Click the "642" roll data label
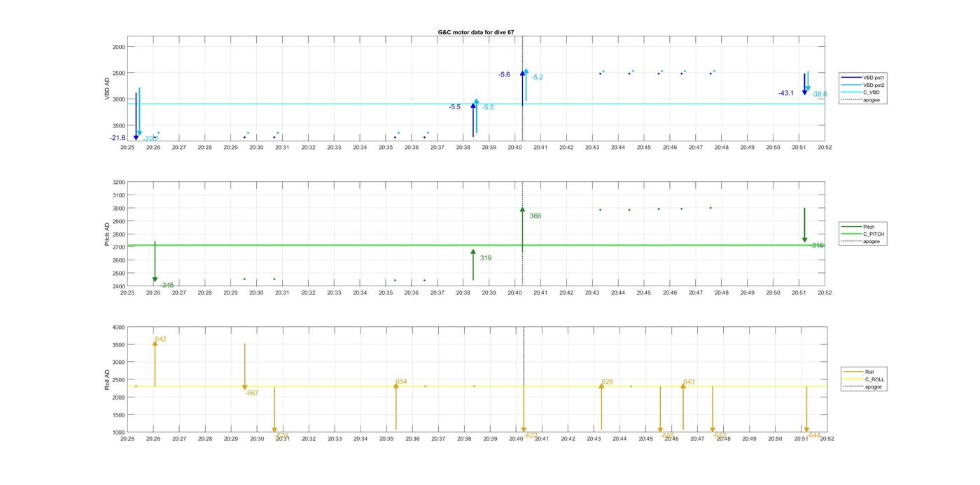The width and height of the screenshot is (980, 485). click(161, 339)
